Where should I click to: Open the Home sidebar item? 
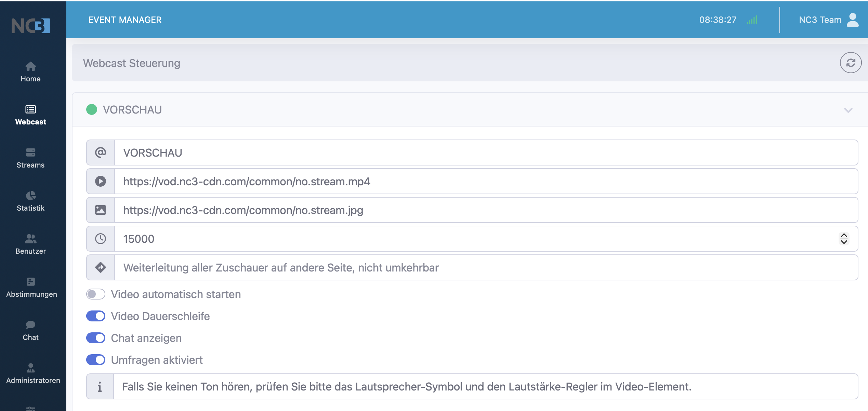click(30, 72)
